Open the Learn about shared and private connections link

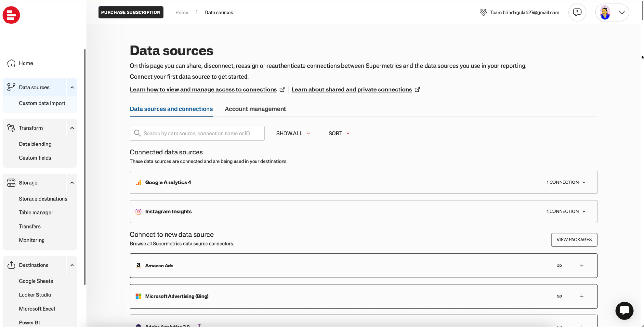point(351,89)
